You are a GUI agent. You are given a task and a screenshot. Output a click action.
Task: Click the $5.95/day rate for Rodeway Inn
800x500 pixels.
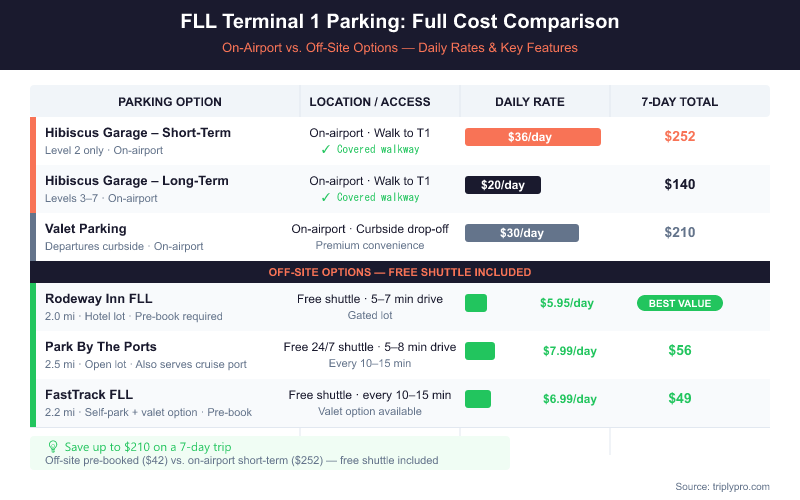pos(567,303)
